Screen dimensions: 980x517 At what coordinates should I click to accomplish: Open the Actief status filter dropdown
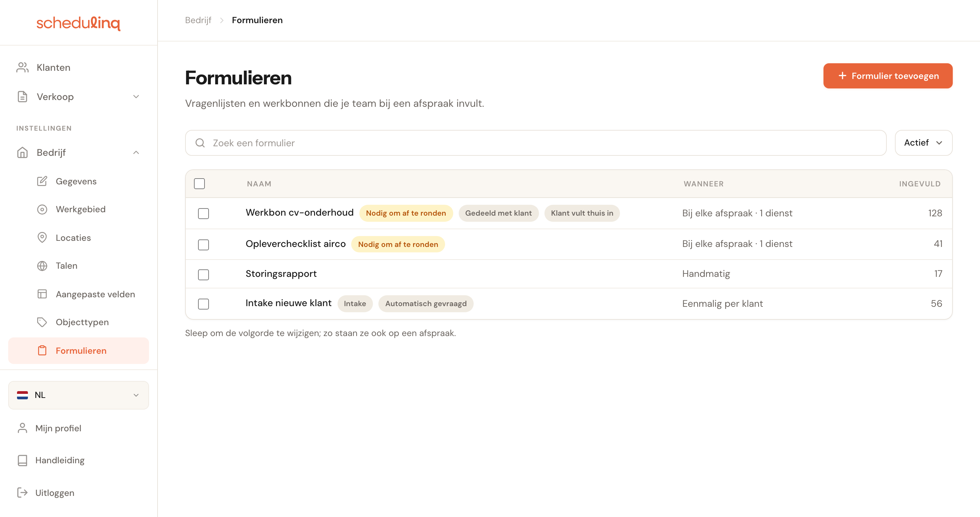click(923, 143)
